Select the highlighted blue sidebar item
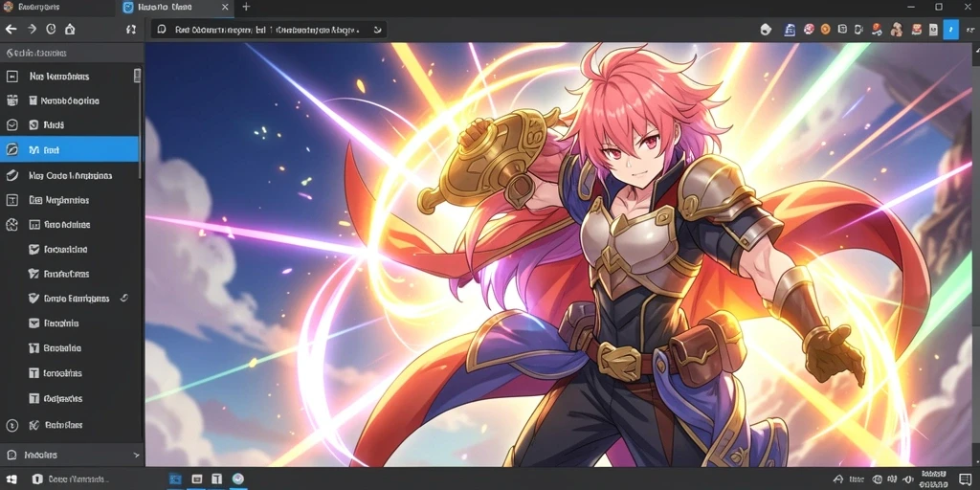Viewport: 980px width, 490px height. click(x=69, y=150)
